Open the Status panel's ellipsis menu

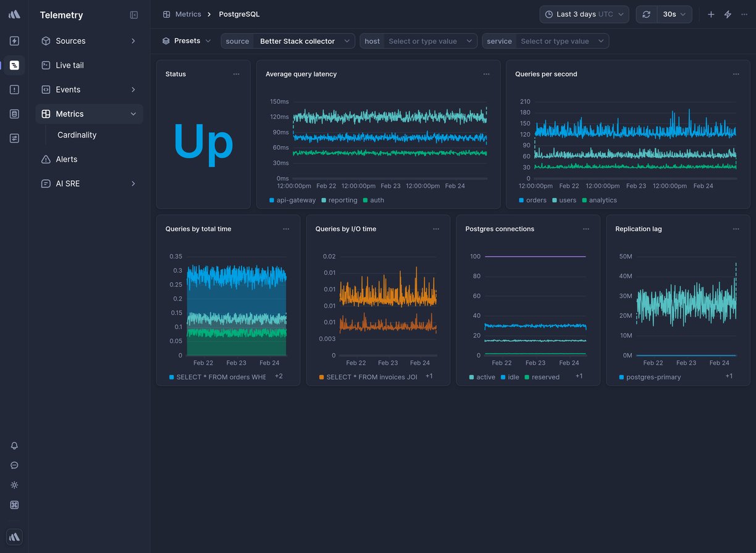237,73
